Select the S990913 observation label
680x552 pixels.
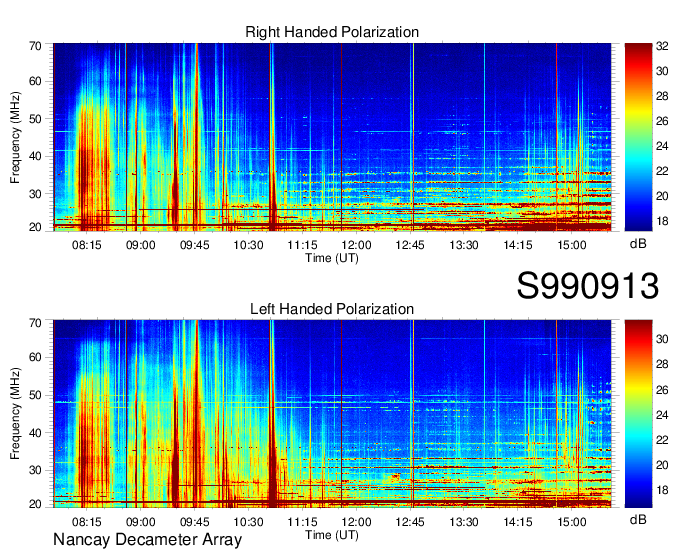588,286
